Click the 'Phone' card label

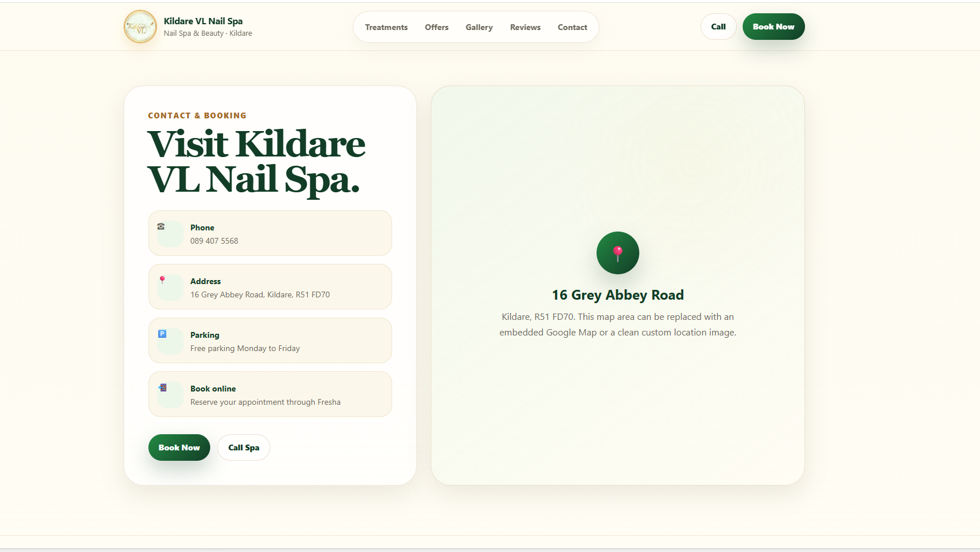(202, 227)
